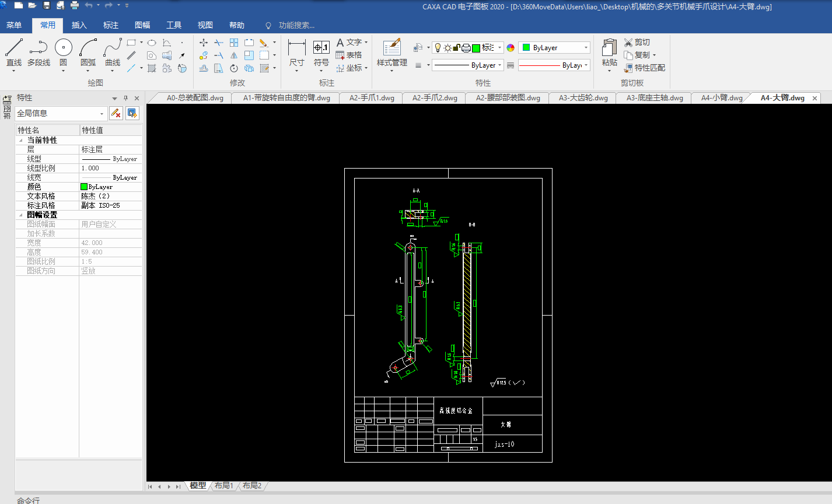Close the A4-大臂.dwg document tab

[x=815, y=98]
